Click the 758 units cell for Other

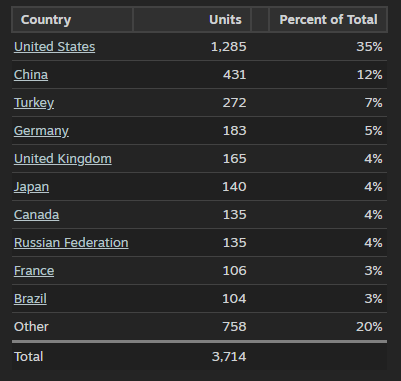click(235, 327)
